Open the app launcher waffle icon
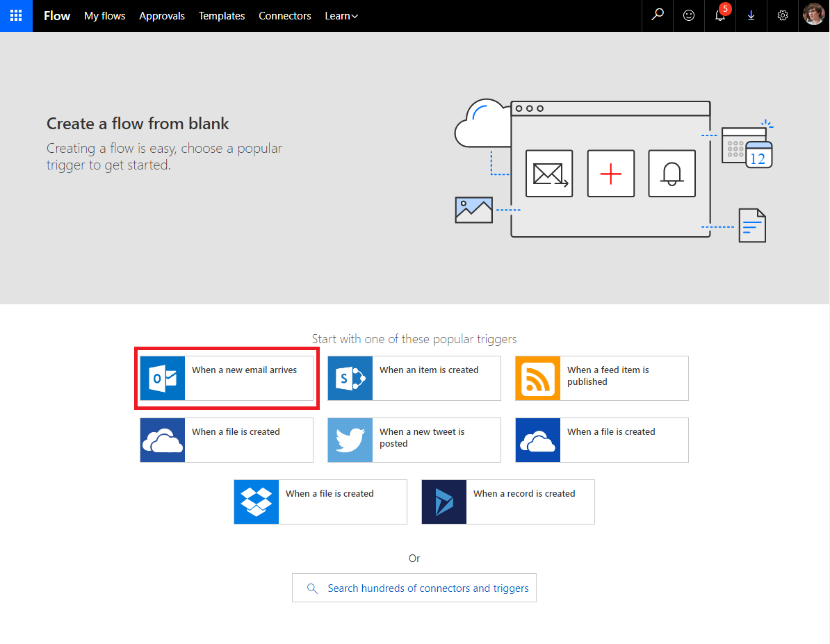 [x=16, y=15]
